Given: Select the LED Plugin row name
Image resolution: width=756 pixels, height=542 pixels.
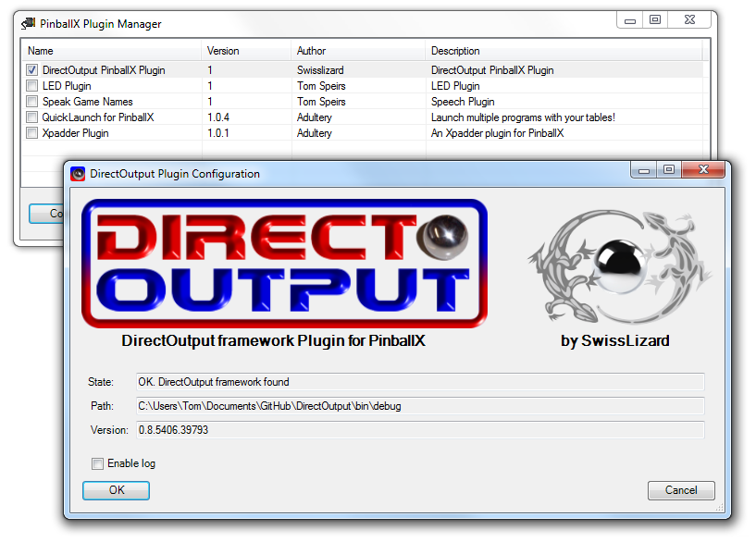Looking at the screenshot, I should (x=67, y=86).
